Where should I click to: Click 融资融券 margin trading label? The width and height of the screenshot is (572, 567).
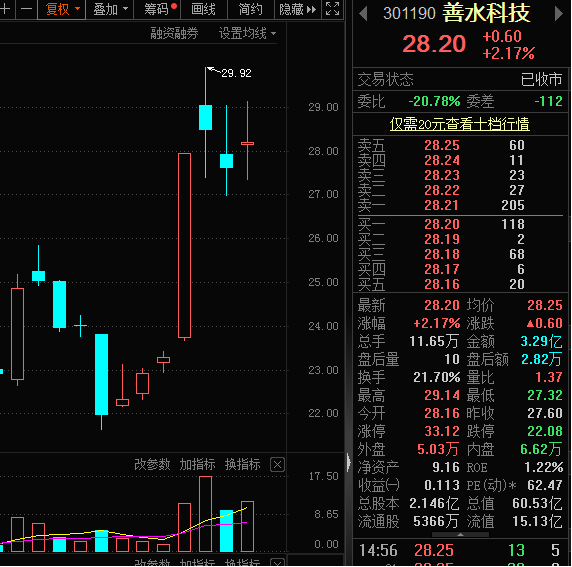[x=174, y=34]
